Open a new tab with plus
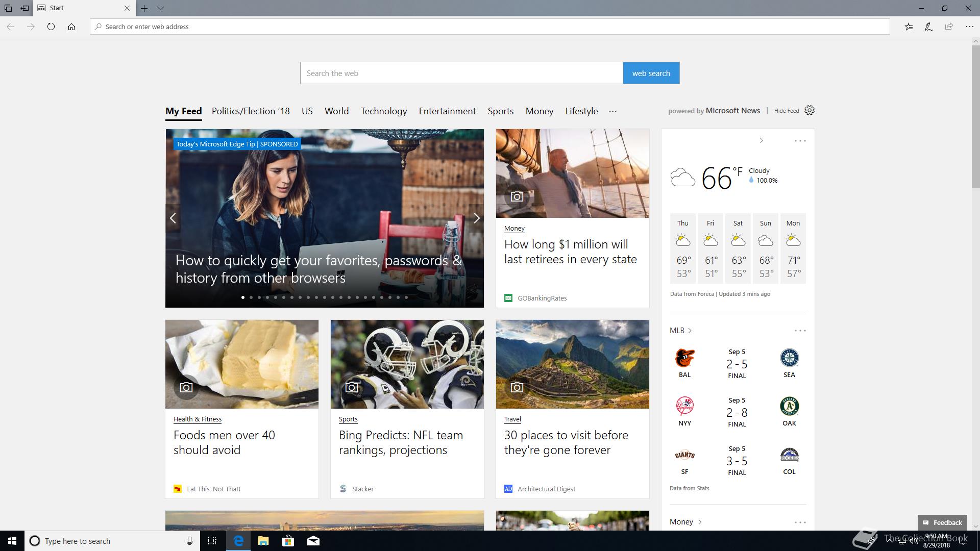Screen dimensions: 980x551 coord(144,8)
